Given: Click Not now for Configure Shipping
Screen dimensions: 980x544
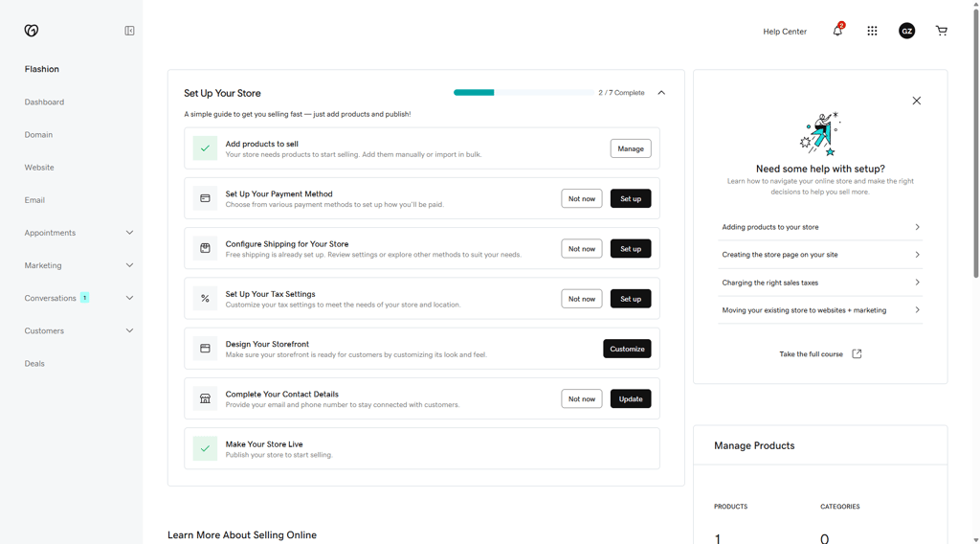Looking at the screenshot, I should point(582,248).
